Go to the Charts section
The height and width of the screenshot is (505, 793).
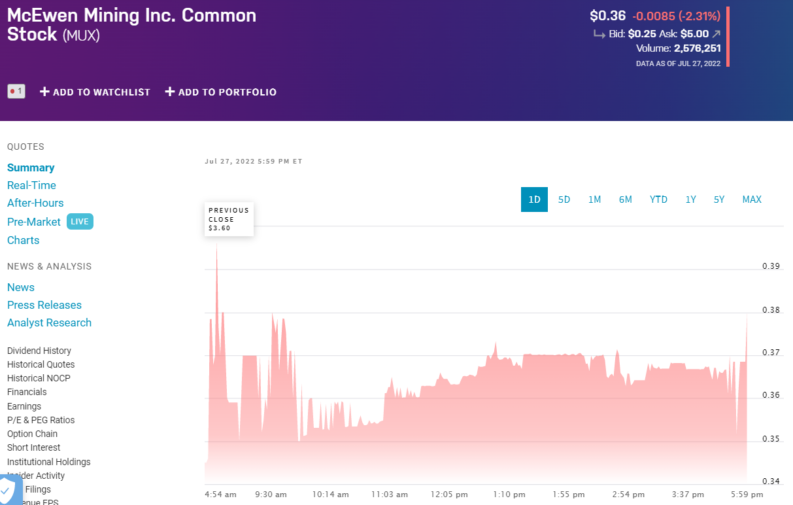(x=23, y=240)
